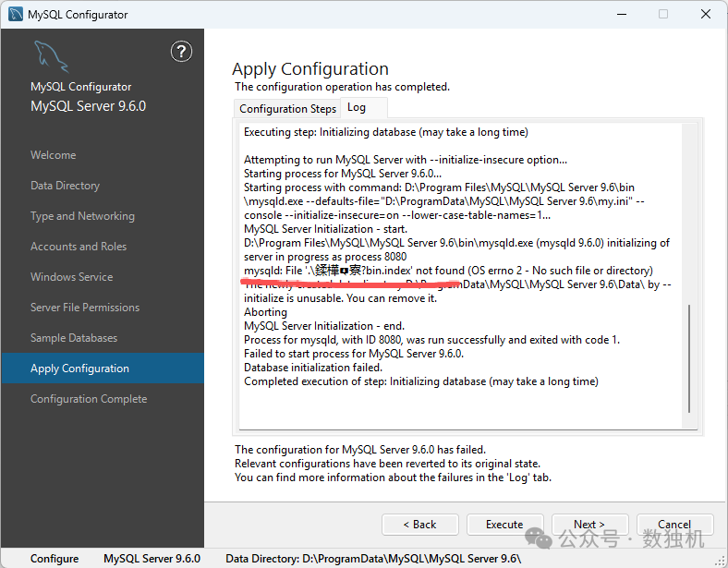This screenshot has height=568, width=728.
Task: Select Sample Databases in sidebar
Action: 74,338
